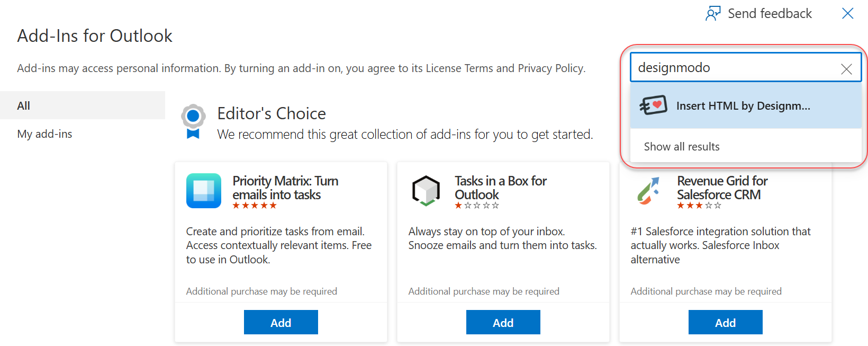Choose Insert HTML by Designmodo suggestion
The image size is (868, 346).
[x=743, y=106]
